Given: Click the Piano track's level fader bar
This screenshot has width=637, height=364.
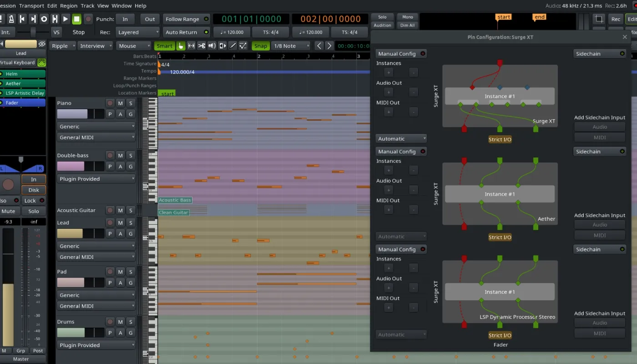Looking at the screenshot, I should [x=81, y=114].
